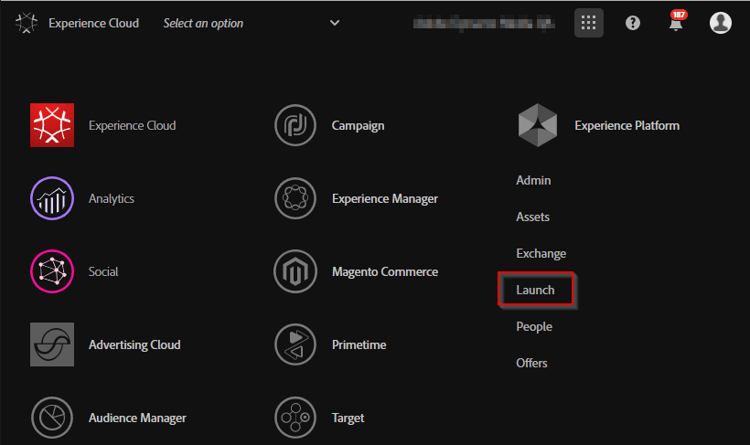Click the Social label
Screen dimensions: 750x445
coord(103,272)
